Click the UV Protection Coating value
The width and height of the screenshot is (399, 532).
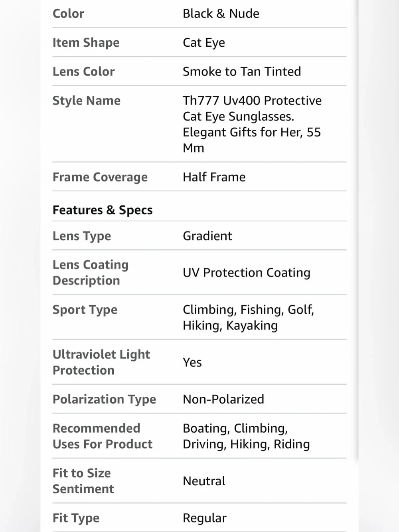(x=246, y=273)
